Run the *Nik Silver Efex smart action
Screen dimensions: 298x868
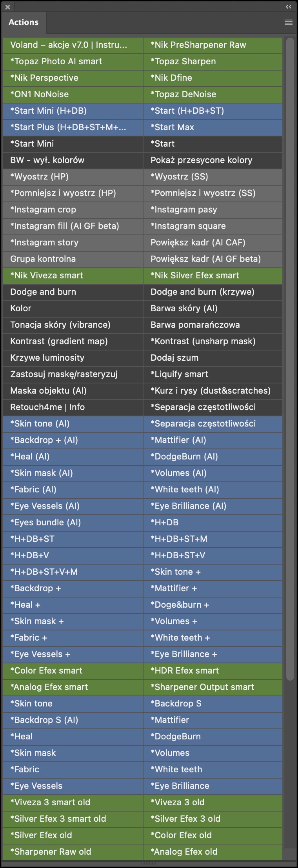213,276
